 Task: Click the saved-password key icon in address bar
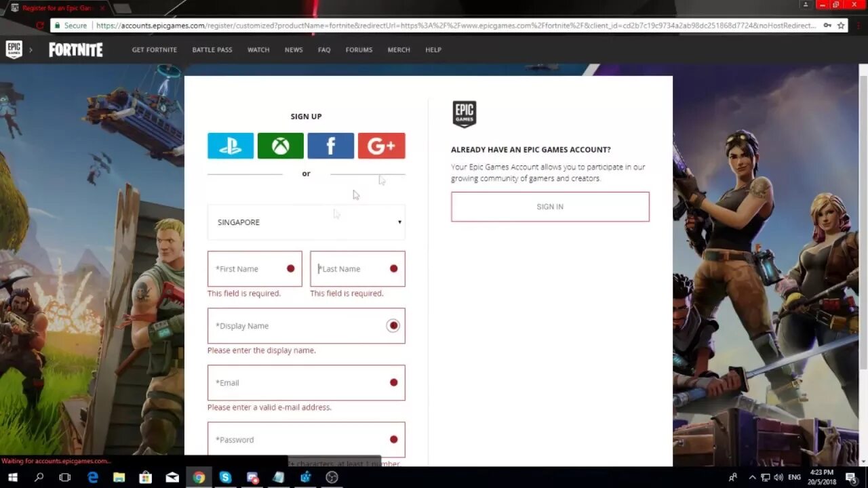coord(827,25)
